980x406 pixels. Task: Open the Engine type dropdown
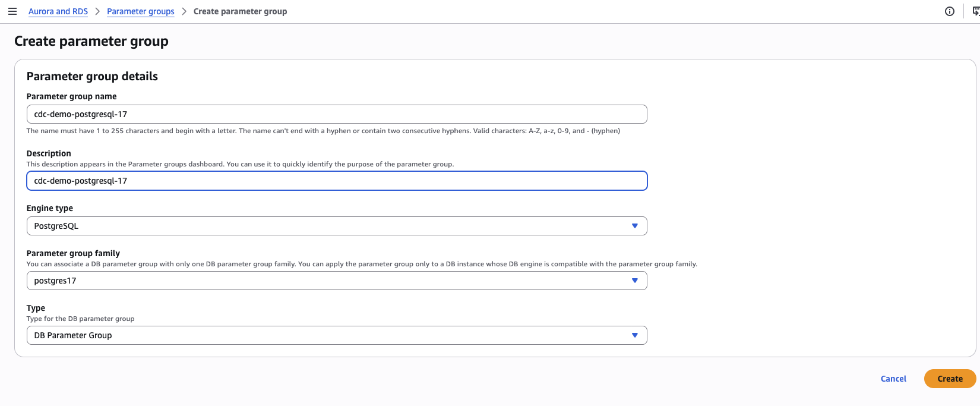pyautogui.click(x=337, y=226)
